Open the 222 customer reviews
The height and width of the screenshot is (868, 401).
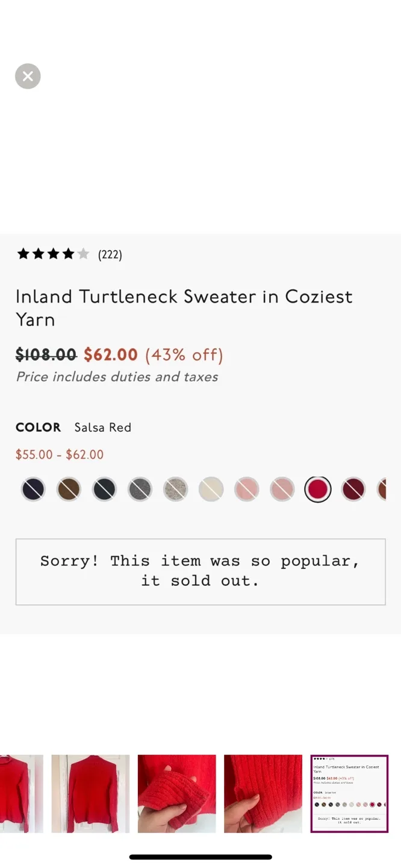click(110, 254)
